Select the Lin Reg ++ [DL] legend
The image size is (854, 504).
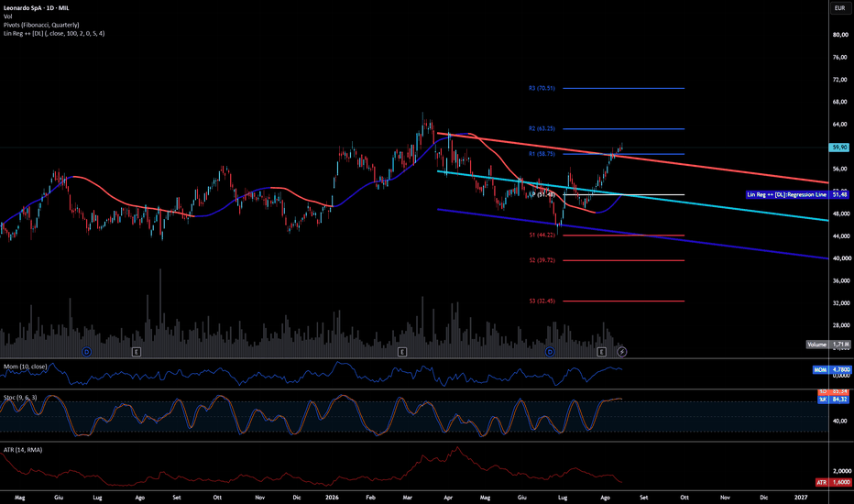[x=54, y=33]
